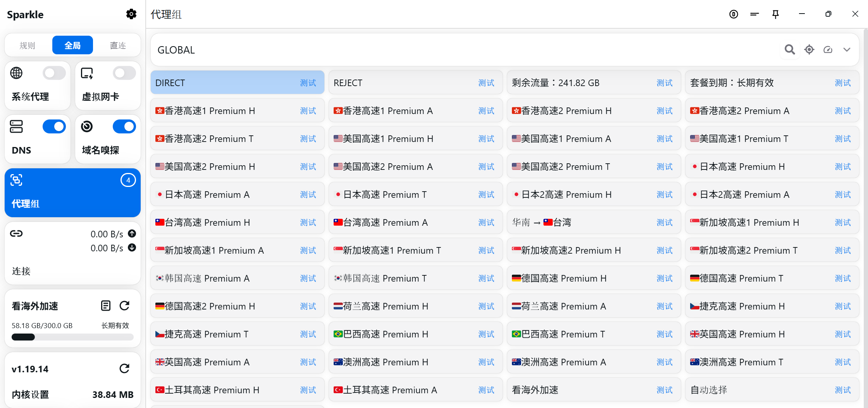Image resolution: width=868 pixels, height=408 pixels.
Task: Select the 直连 mode tab
Action: (118, 45)
